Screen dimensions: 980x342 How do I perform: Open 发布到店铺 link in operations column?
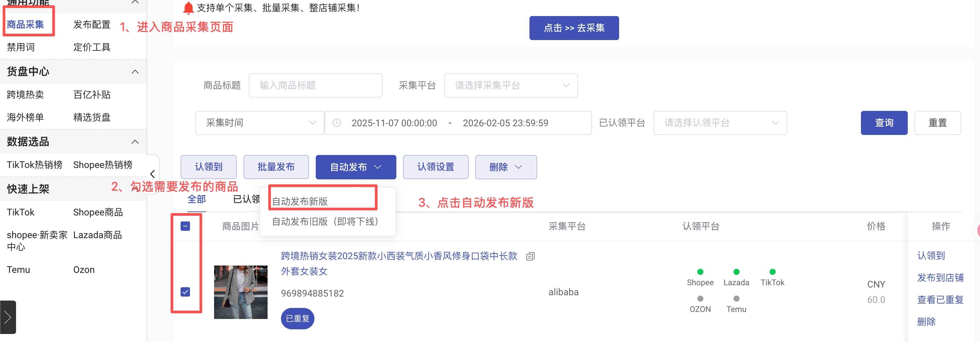click(x=940, y=278)
